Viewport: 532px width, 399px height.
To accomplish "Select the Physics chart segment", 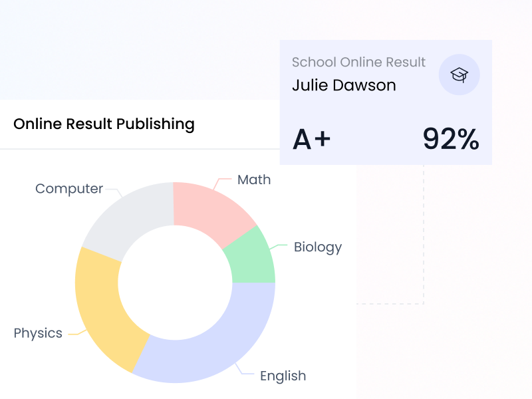I will [x=103, y=313].
